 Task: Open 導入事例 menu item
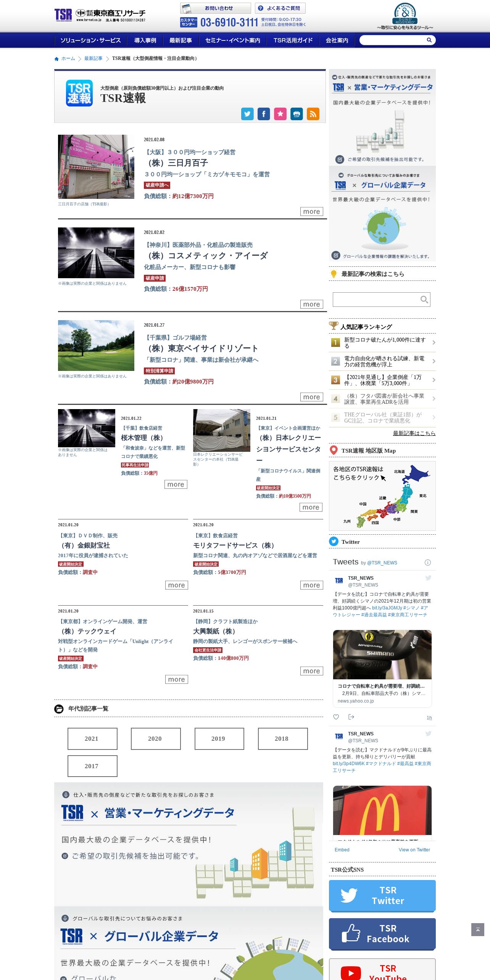point(145,40)
